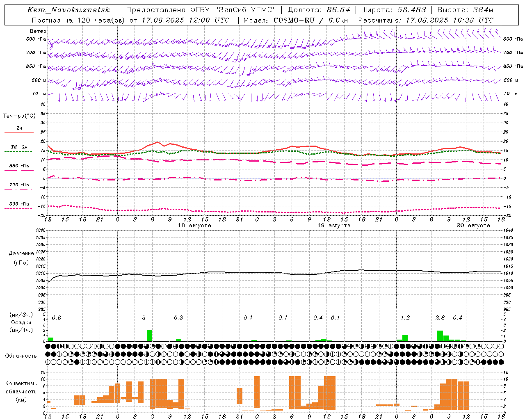The height and width of the screenshot is (420, 525).
Task: Click the precipitation value '0.6'
Action: coord(56,318)
